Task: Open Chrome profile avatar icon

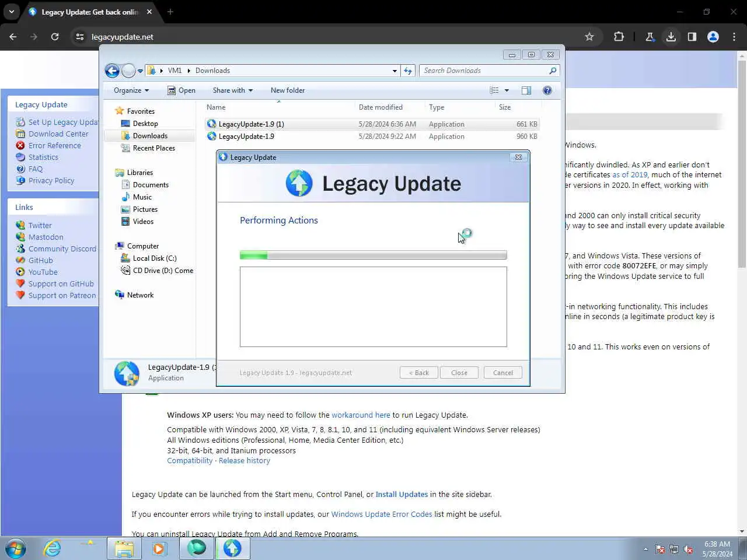Action: [x=713, y=37]
